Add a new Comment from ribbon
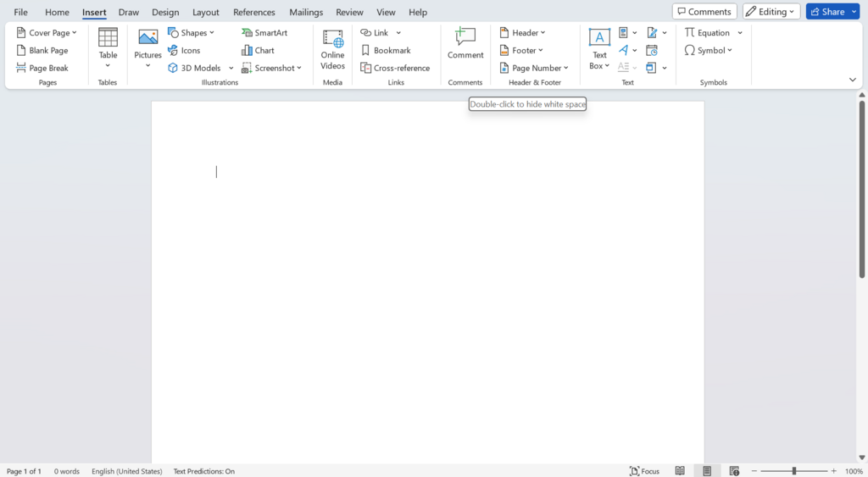Screen dimensions: 868x477 click(x=465, y=43)
